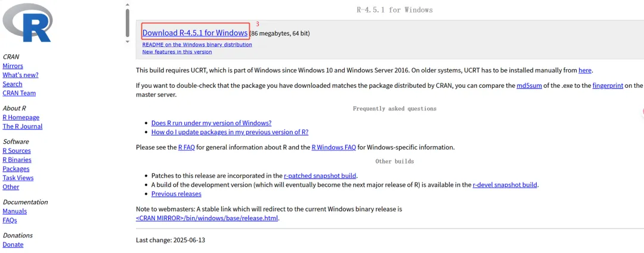Click the '(86 megabytes, 64 bit)' text
The width and height of the screenshot is (644, 253).
[280, 33]
